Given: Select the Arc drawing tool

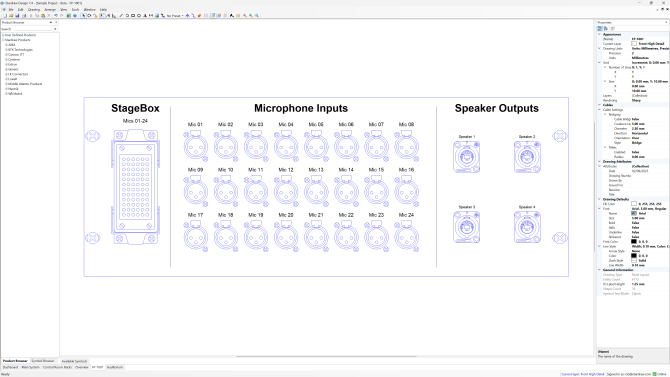Looking at the screenshot, I should pyautogui.click(x=127, y=15).
